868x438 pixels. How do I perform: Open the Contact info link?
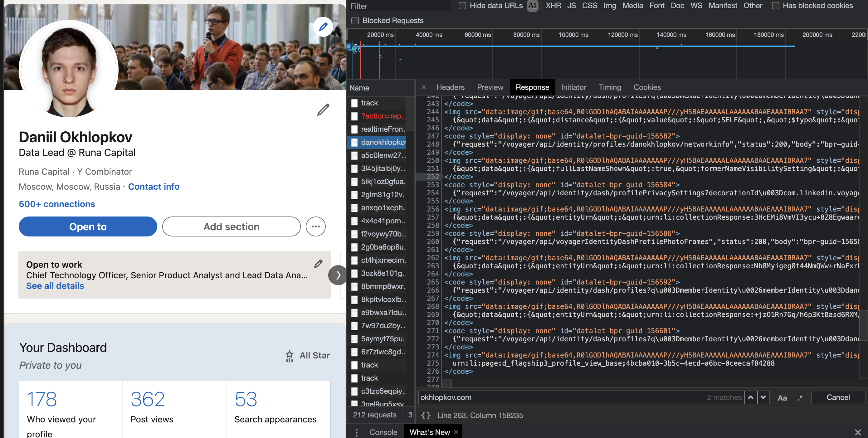pyautogui.click(x=154, y=187)
